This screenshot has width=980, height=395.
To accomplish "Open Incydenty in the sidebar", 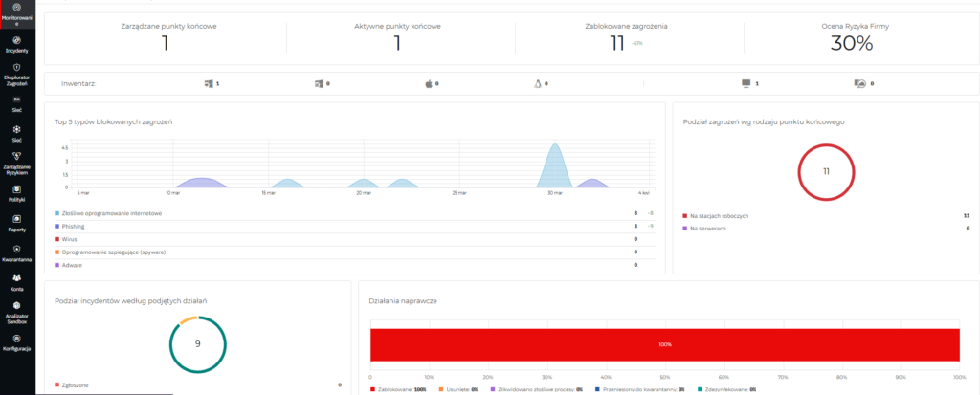I will [x=16, y=43].
